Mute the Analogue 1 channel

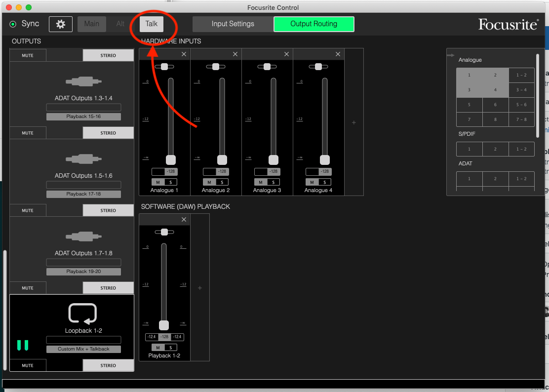(x=158, y=182)
